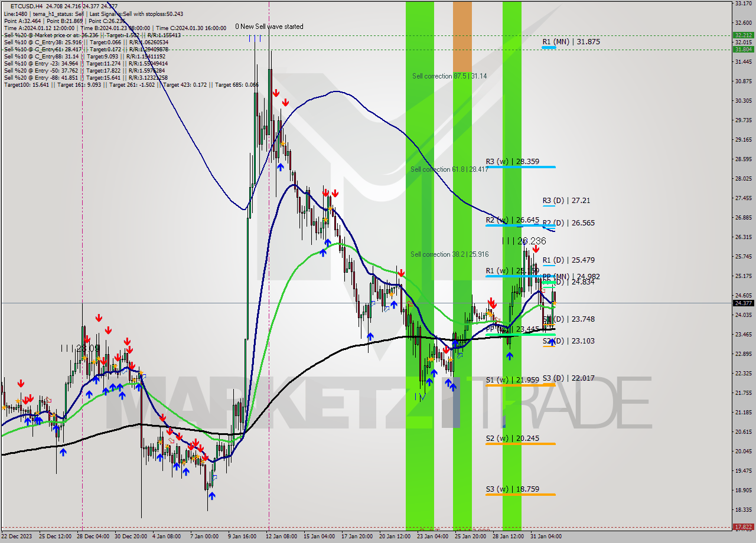Click the '4 Jan 08:00' time axis label
The width and height of the screenshot is (756, 543).
[x=166, y=537]
